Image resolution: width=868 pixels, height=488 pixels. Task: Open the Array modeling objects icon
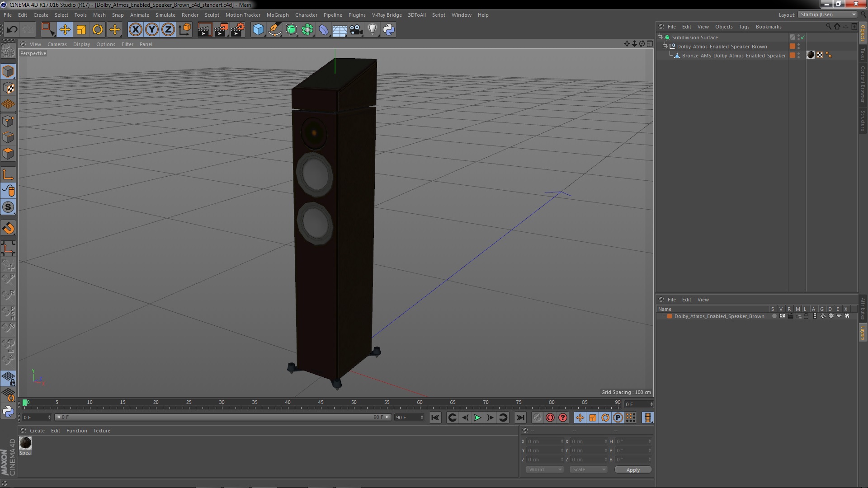tap(307, 30)
